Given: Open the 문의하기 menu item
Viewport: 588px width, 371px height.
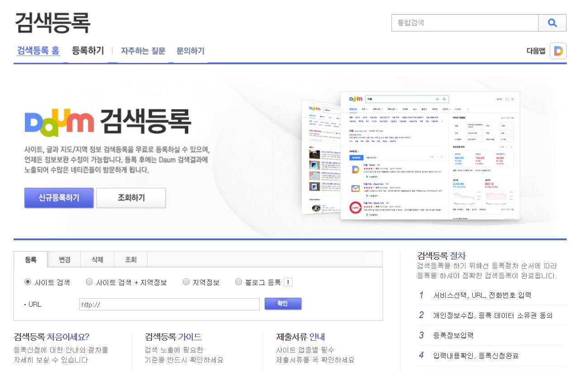Looking at the screenshot, I should 190,51.
